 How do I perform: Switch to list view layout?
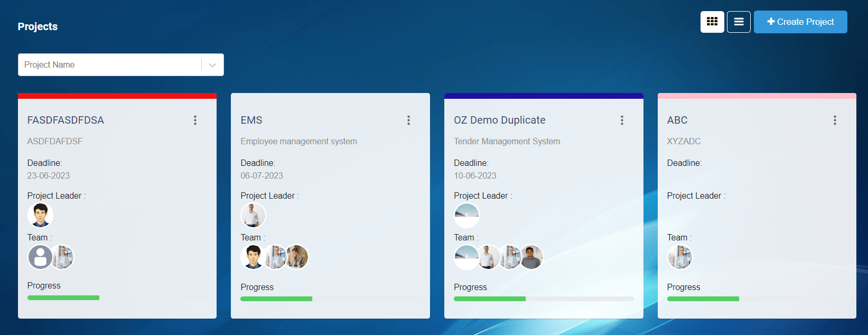pyautogui.click(x=739, y=22)
